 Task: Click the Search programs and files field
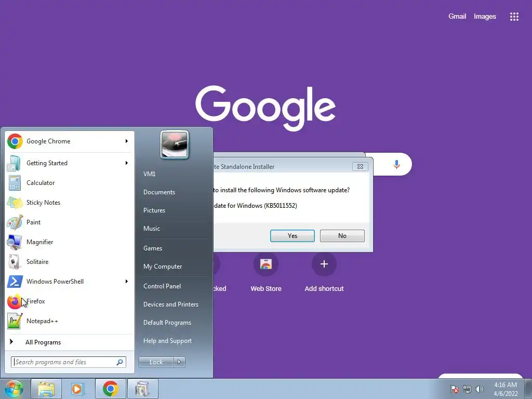[69, 362]
